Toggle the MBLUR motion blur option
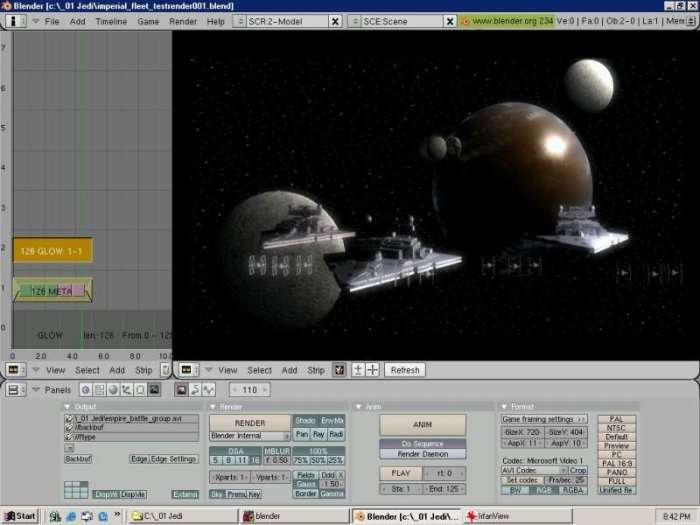This screenshot has height=525, width=700. coord(277,451)
